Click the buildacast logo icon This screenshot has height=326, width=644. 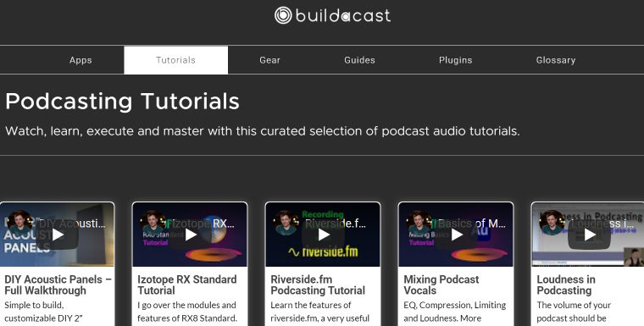(x=283, y=15)
